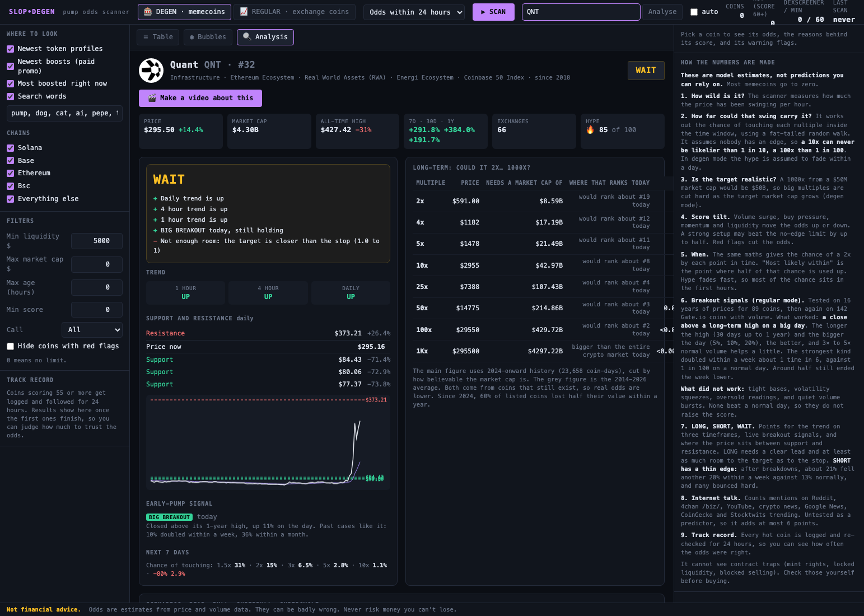Image resolution: width=864 pixels, height=616 pixels.
Task: Click the Min score input field
Action: 97,310
